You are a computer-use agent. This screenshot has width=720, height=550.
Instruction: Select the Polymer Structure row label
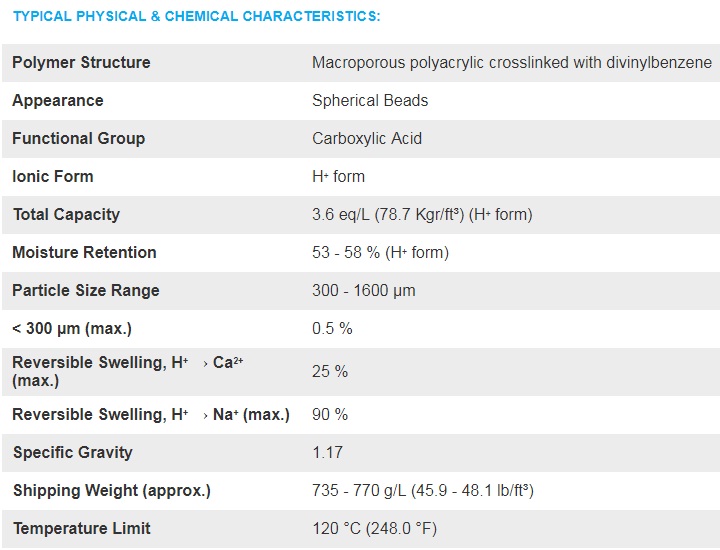click(81, 62)
